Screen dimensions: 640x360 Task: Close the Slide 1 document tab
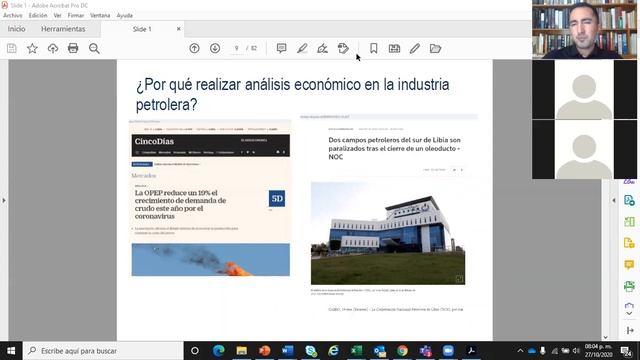(178, 29)
